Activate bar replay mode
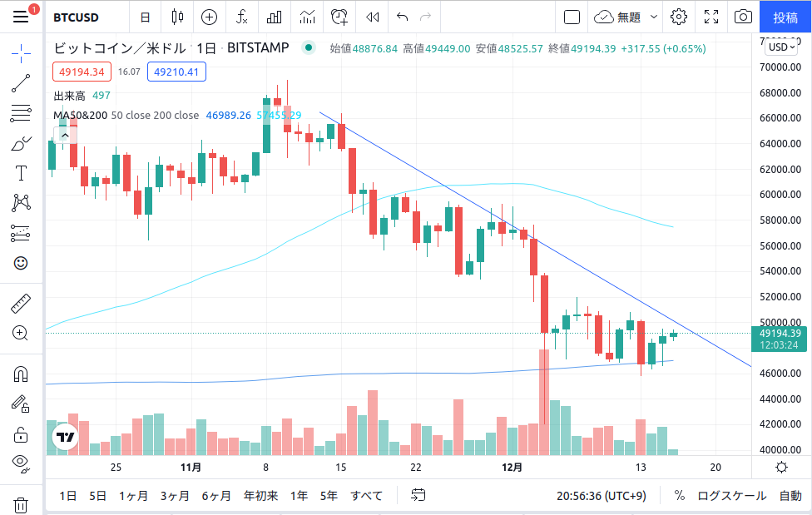Viewport: 812px width, 515px height. tap(372, 17)
